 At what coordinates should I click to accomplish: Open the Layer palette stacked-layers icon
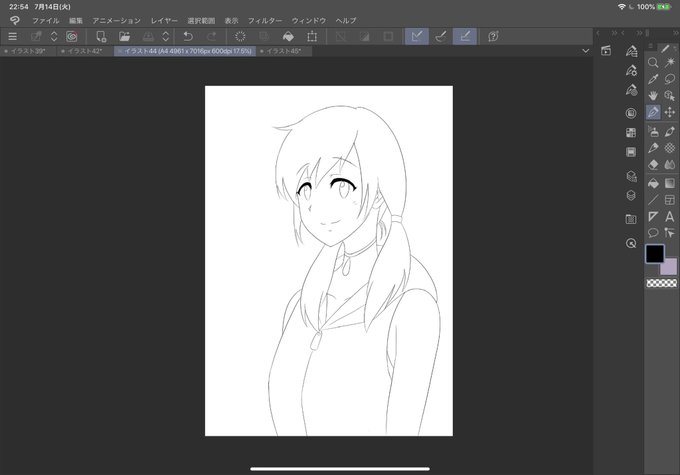(631, 196)
